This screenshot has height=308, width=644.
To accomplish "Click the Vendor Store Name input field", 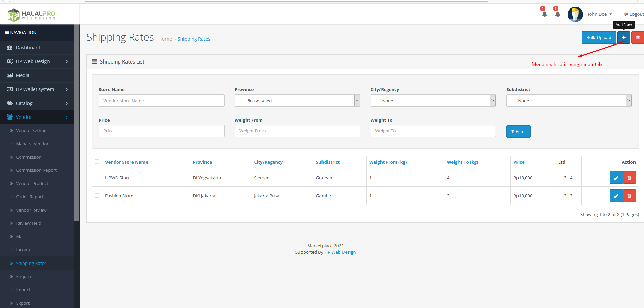I will pos(161,101).
